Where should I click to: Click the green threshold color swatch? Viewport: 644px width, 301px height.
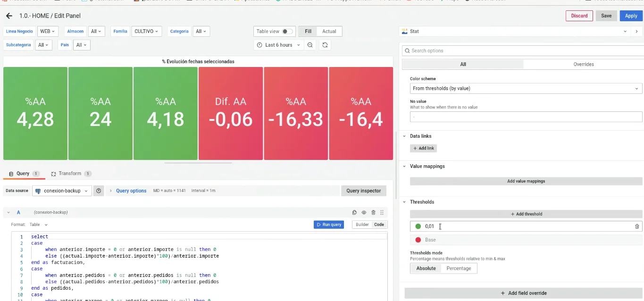418,226
